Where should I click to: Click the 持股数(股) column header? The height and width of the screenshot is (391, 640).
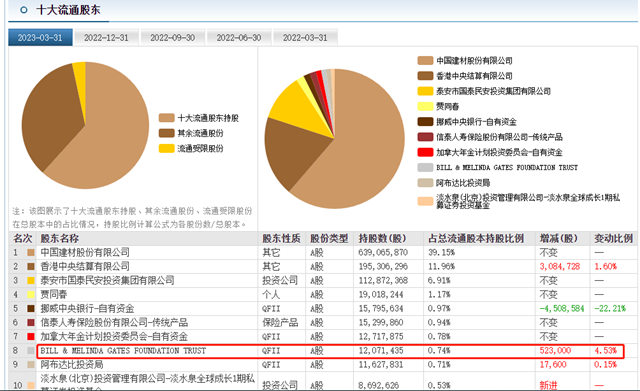pos(382,238)
